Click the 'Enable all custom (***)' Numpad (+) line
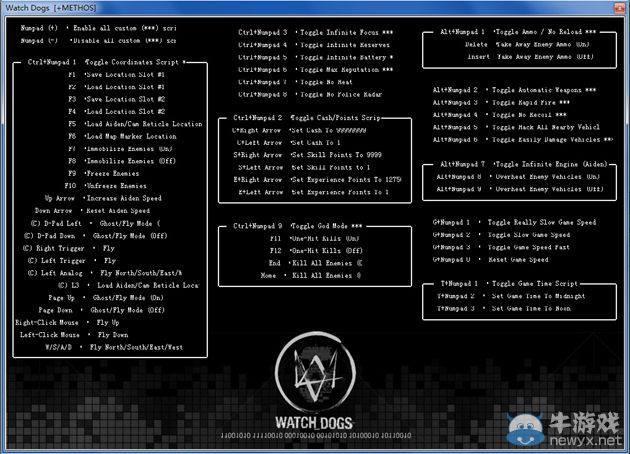 (98, 28)
